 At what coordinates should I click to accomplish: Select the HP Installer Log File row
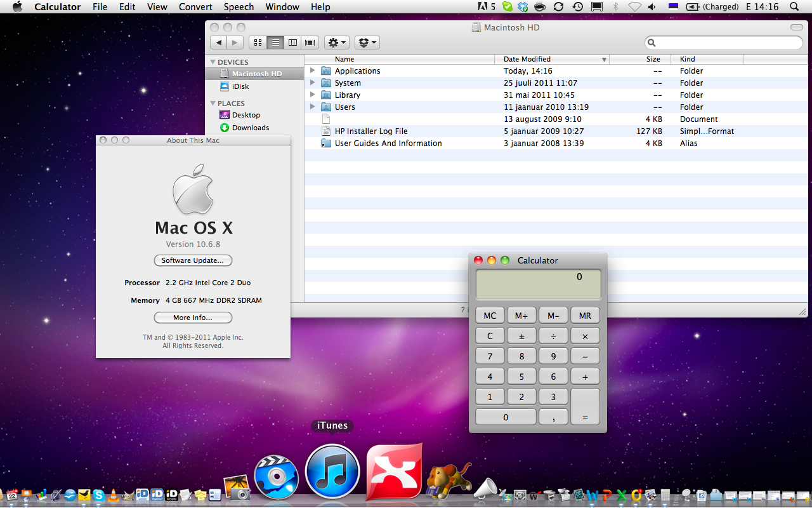click(556, 131)
